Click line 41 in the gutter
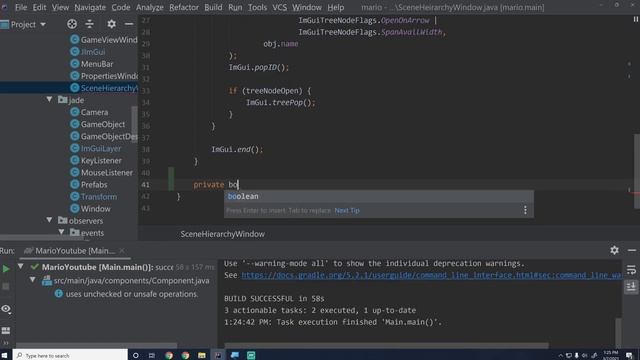The height and width of the screenshot is (360, 640). [x=145, y=184]
